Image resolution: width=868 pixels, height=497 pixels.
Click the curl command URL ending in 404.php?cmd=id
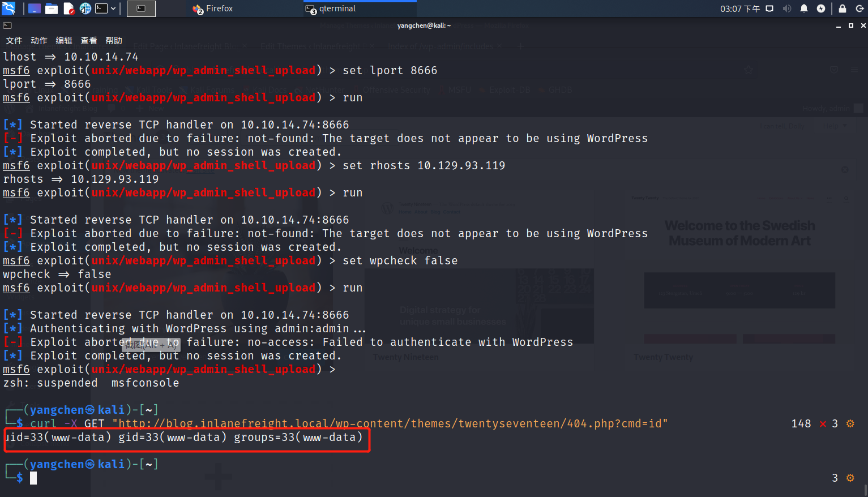(390, 423)
